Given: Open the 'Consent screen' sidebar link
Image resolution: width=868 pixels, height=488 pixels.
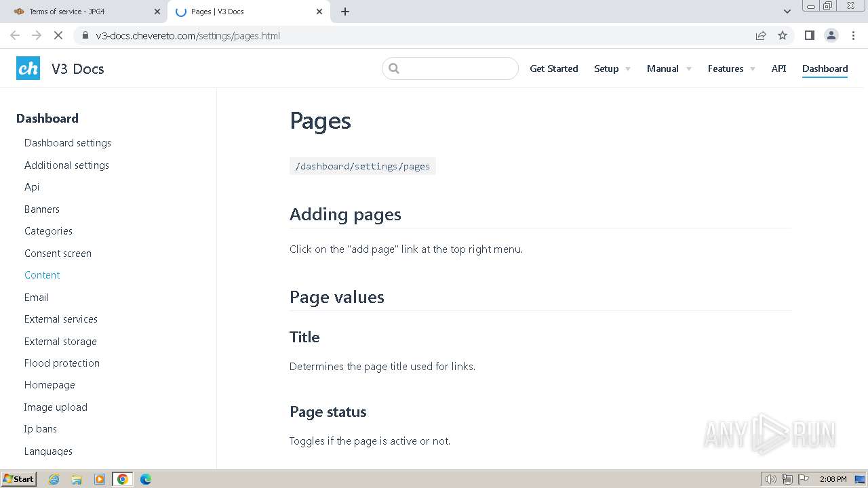Looking at the screenshot, I should pos(58,253).
